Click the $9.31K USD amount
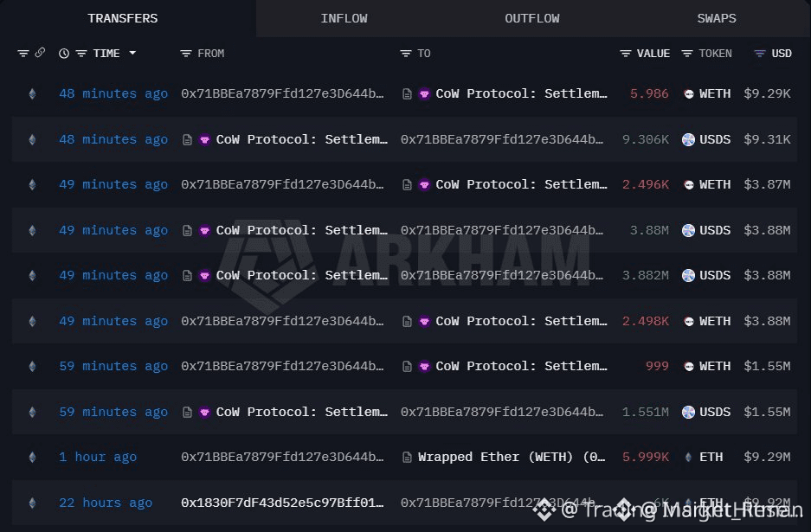 [767, 139]
